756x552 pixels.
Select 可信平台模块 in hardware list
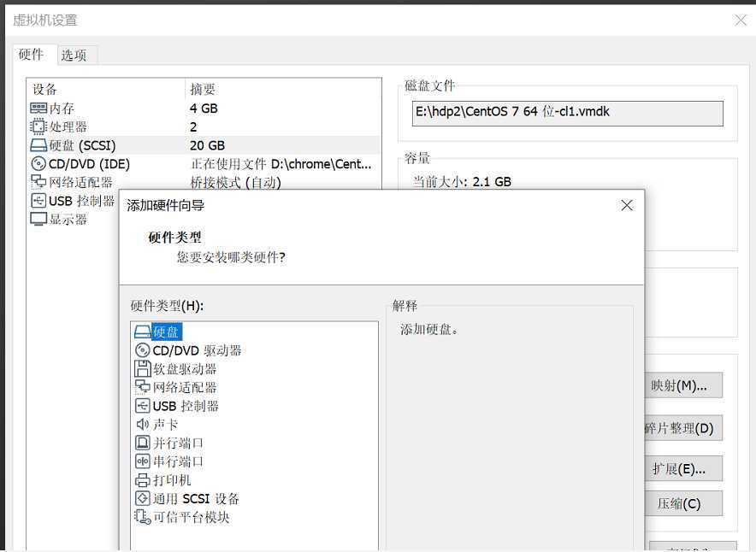coord(191,517)
